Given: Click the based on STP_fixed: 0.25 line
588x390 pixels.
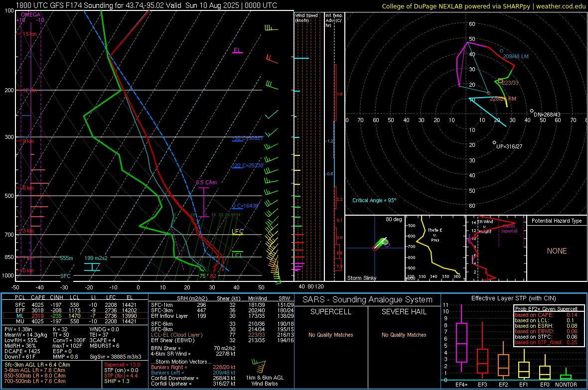Looking at the screenshot, I should (x=546, y=342).
